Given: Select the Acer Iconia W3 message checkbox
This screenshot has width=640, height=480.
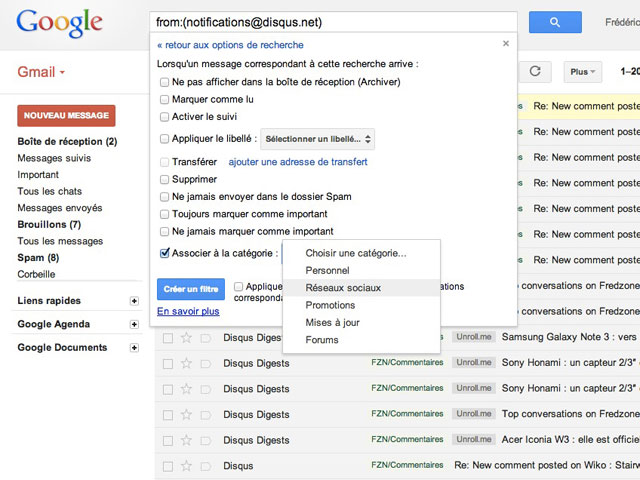Looking at the screenshot, I should click(x=168, y=440).
